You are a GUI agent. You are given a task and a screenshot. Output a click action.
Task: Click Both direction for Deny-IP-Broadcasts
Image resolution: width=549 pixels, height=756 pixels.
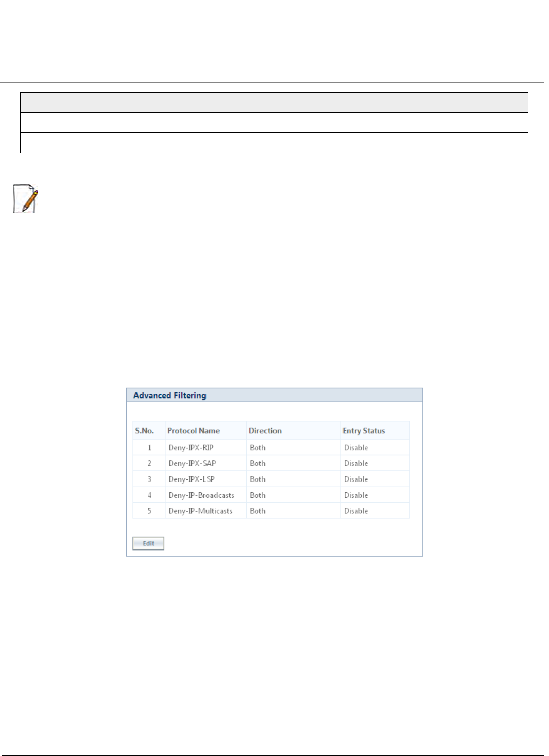(x=258, y=495)
